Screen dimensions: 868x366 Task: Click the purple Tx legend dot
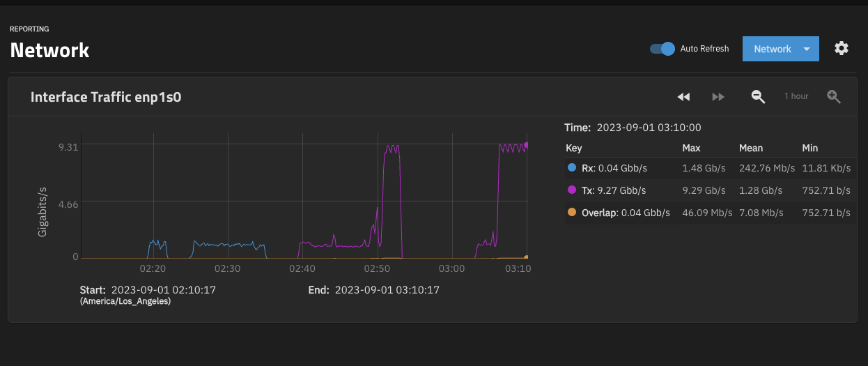(572, 190)
